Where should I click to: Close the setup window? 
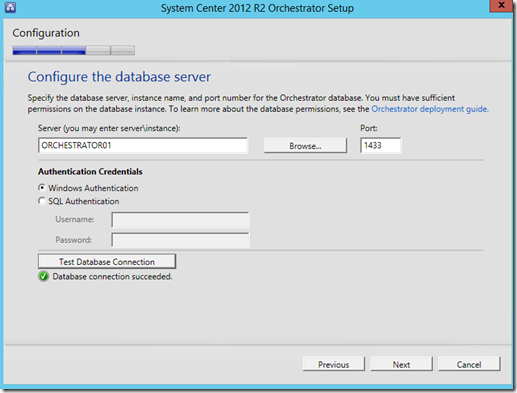(501, 5)
